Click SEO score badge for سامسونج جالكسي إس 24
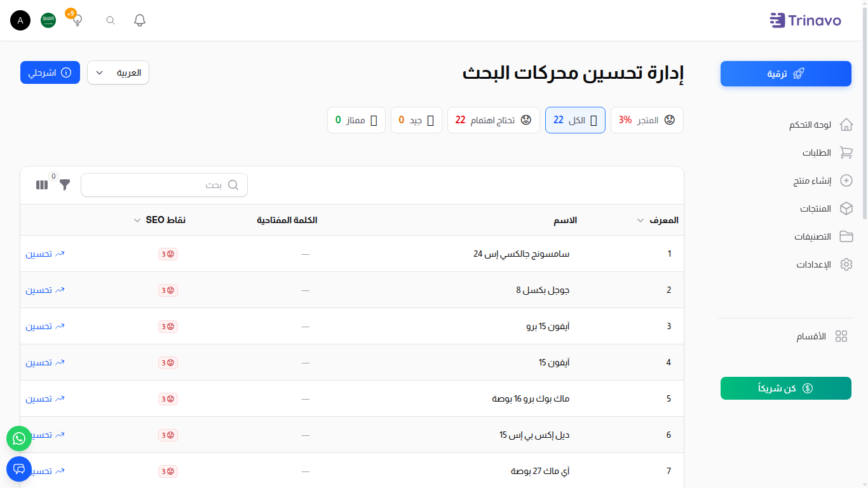 tap(168, 254)
